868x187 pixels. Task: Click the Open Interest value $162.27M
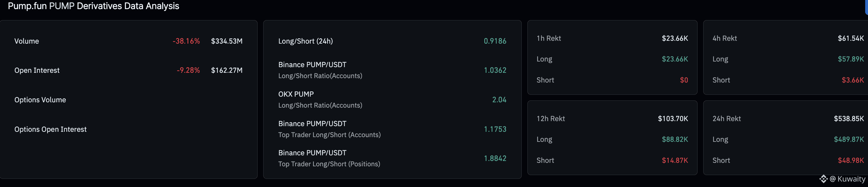(226, 70)
